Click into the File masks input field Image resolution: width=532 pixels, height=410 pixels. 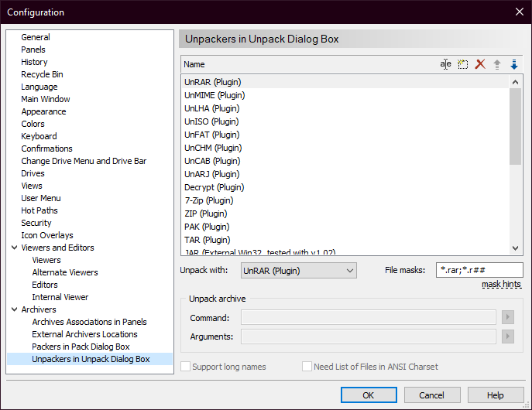(479, 271)
